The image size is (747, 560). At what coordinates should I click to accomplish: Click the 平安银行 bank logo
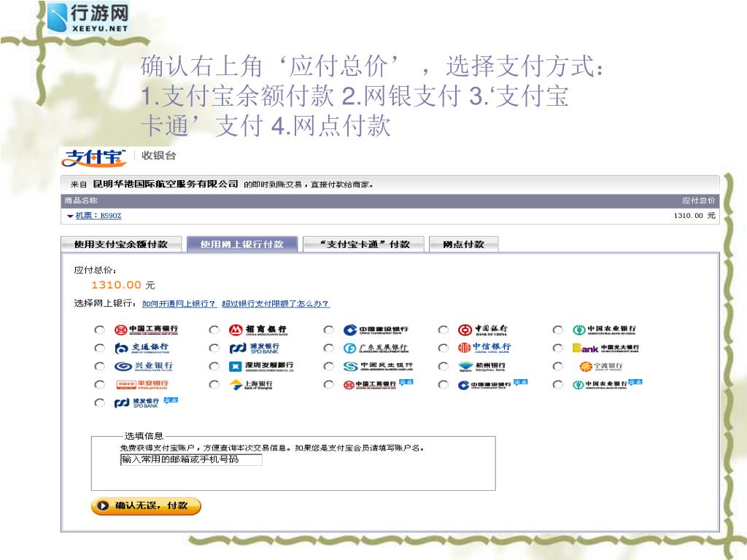coord(142,384)
